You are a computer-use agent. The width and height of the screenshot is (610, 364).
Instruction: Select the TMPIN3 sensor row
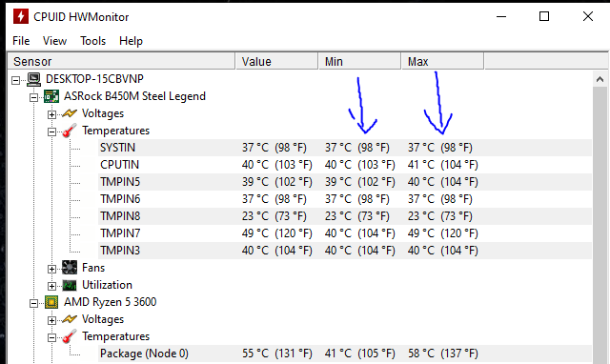click(x=345, y=251)
